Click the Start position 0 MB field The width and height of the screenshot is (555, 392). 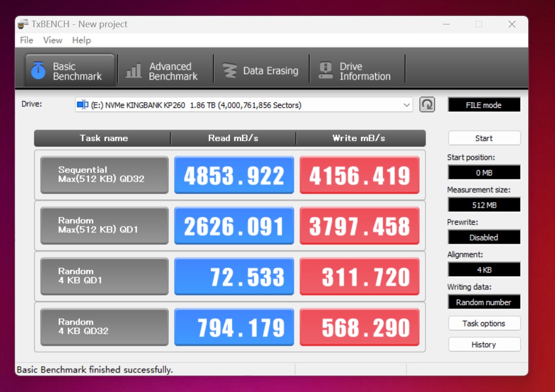(484, 172)
